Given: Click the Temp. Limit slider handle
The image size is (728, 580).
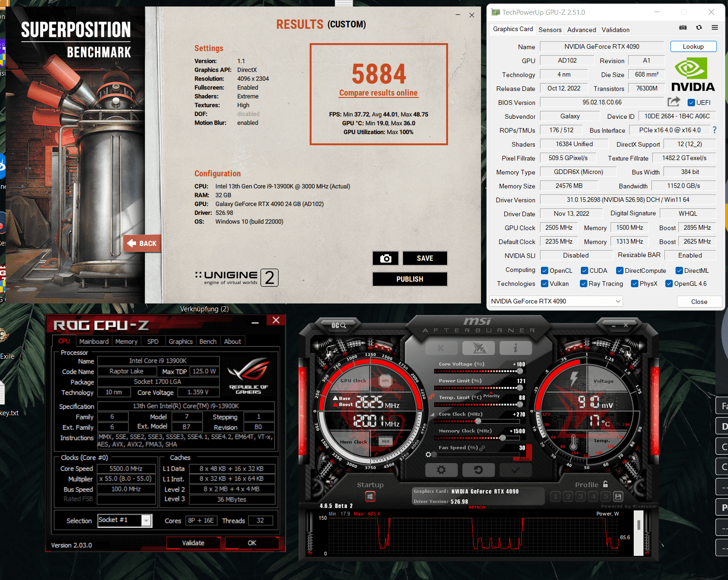Looking at the screenshot, I should tap(520, 404).
